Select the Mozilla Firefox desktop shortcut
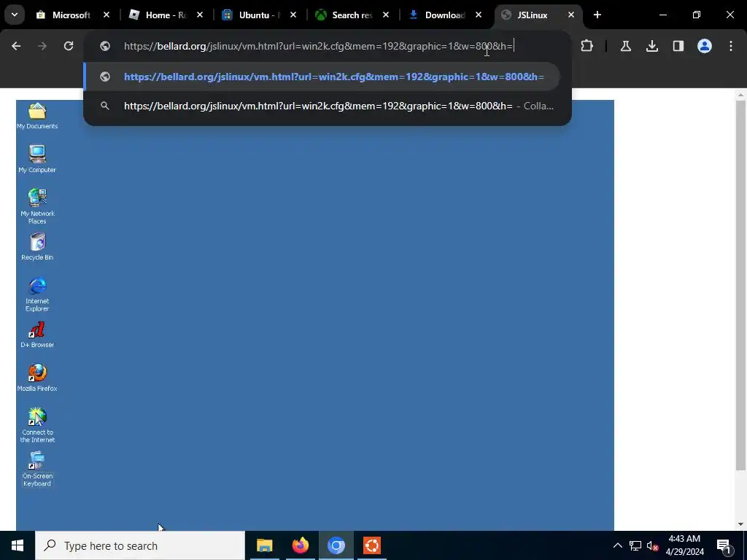Screen dimensions: 747x560 point(37,378)
